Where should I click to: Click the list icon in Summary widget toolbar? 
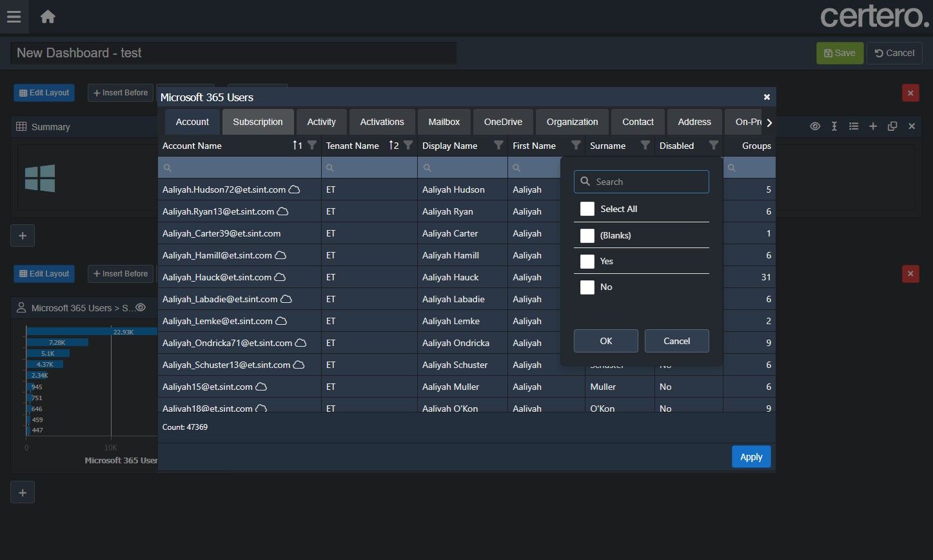(x=854, y=126)
